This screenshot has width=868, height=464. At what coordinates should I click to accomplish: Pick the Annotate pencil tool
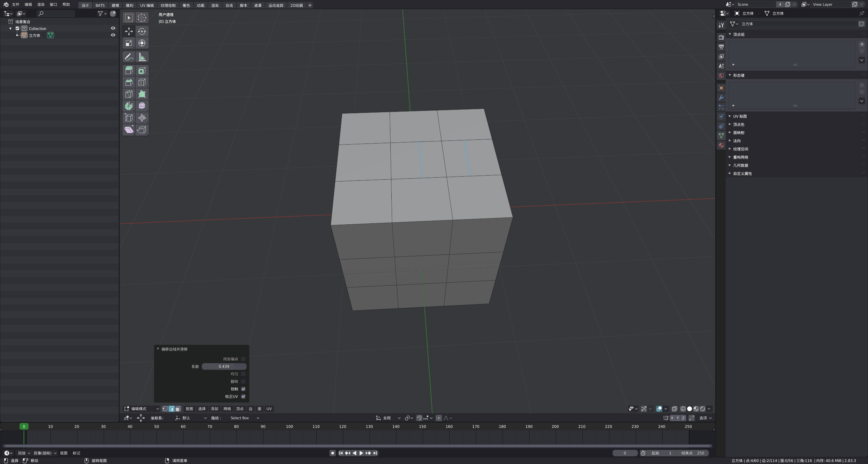coord(129,57)
